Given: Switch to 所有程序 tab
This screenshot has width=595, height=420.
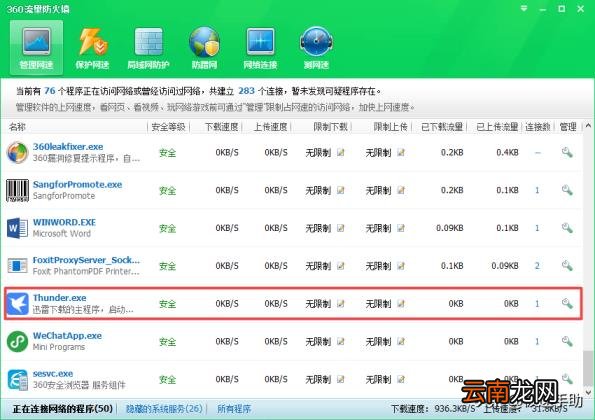Looking at the screenshot, I should point(234,409).
